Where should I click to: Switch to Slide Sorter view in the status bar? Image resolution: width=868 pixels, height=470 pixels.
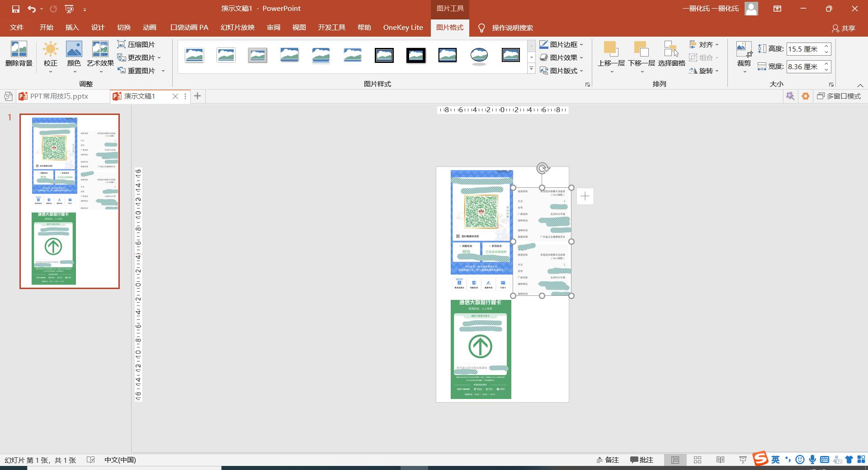pyautogui.click(x=698, y=460)
